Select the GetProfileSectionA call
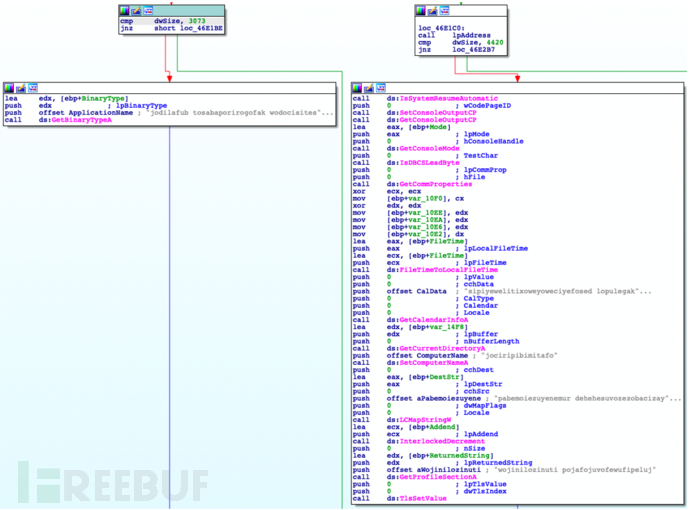The width and height of the screenshot is (690, 510). point(438,477)
